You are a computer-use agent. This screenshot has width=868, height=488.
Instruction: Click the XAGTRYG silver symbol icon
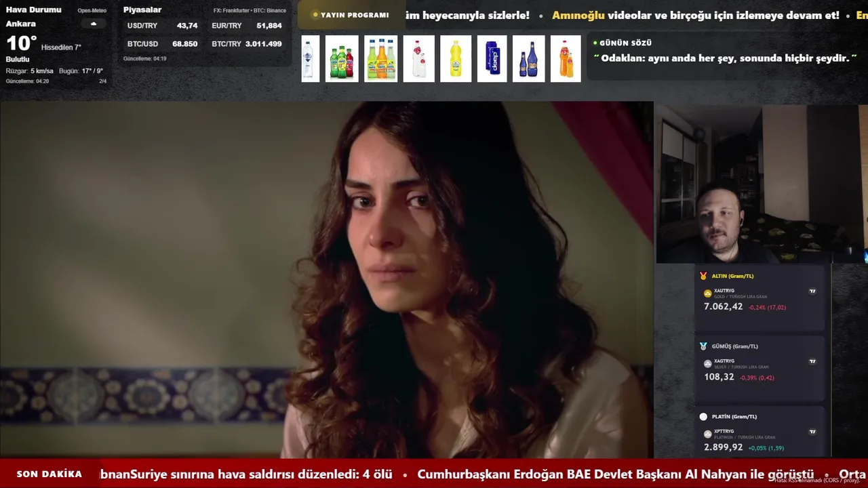pos(708,364)
